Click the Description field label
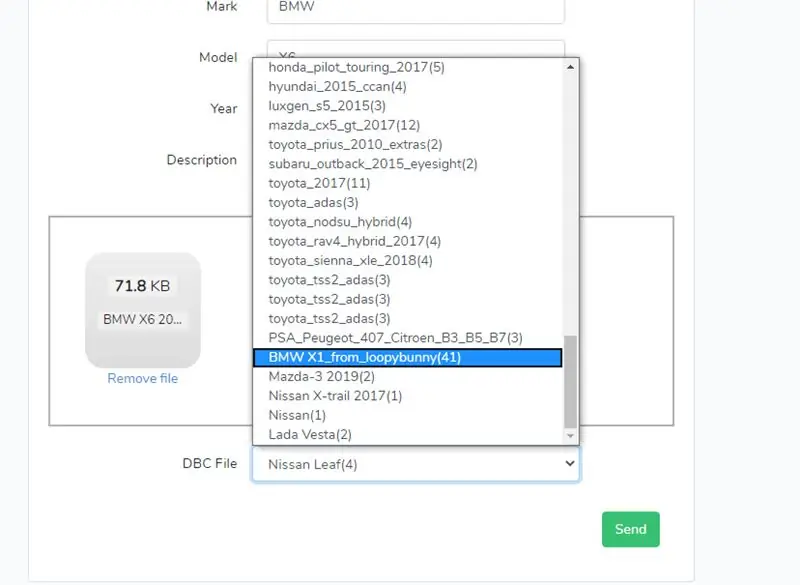This screenshot has height=585, width=800. pyautogui.click(x=202, y=160)
